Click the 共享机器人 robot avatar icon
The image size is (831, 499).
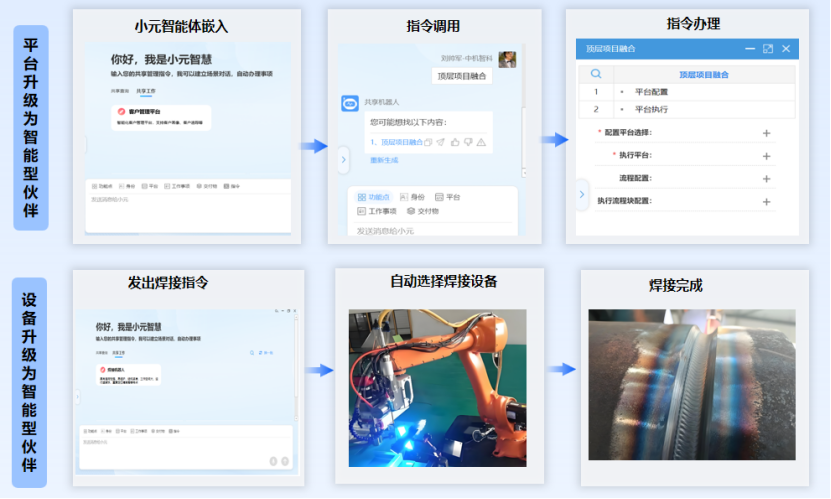[350, 102]
